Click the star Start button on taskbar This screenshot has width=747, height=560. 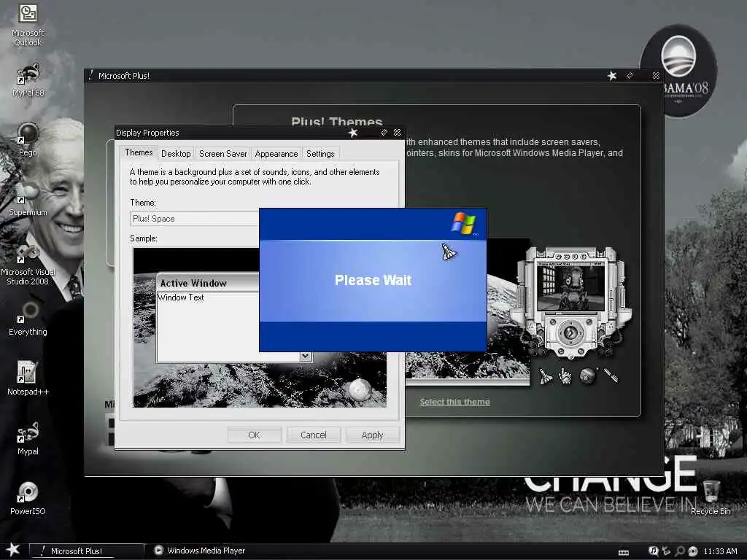pos(13,550)
